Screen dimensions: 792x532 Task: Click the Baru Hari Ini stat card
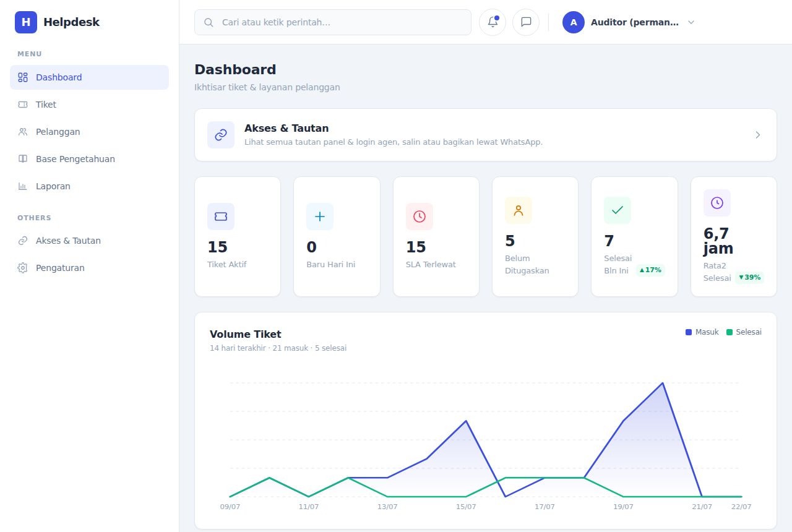(x=337, y=237)
